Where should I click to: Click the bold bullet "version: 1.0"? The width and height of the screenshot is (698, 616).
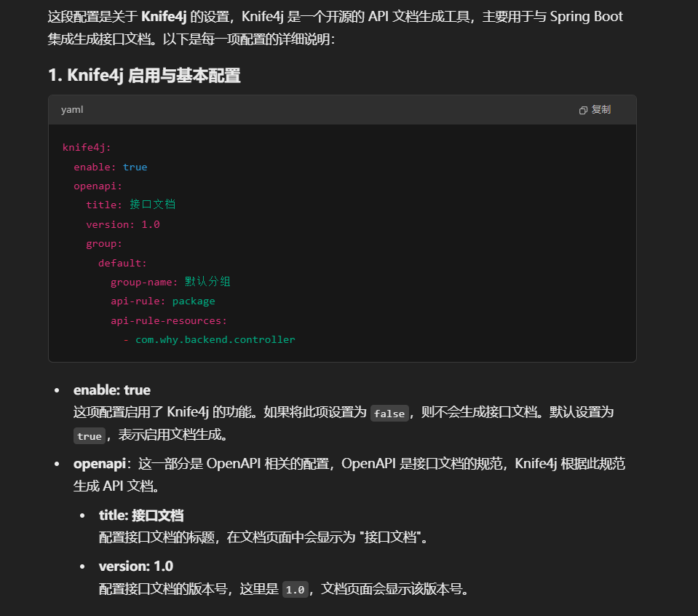tap(136, 566)
